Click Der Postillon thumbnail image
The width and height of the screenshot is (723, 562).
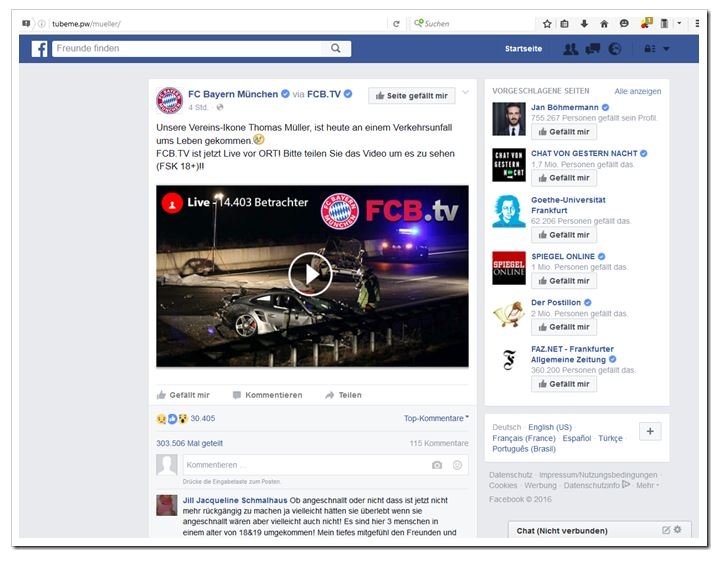(509, 314)
